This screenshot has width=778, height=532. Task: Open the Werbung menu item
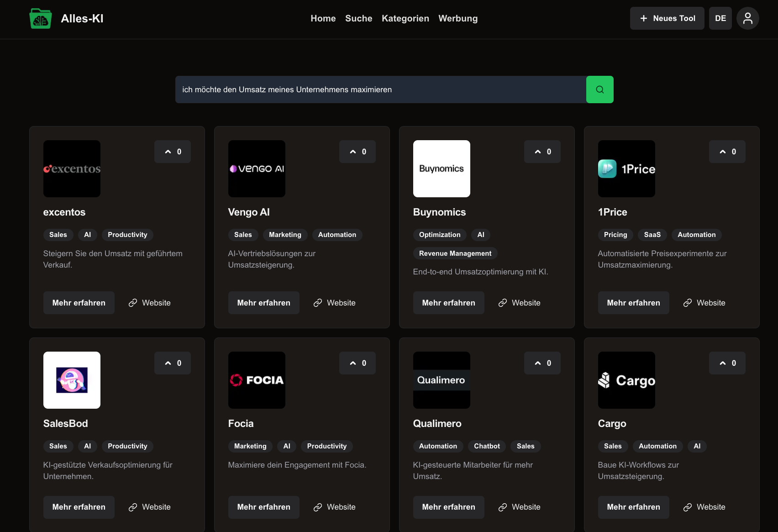point(458,18)
